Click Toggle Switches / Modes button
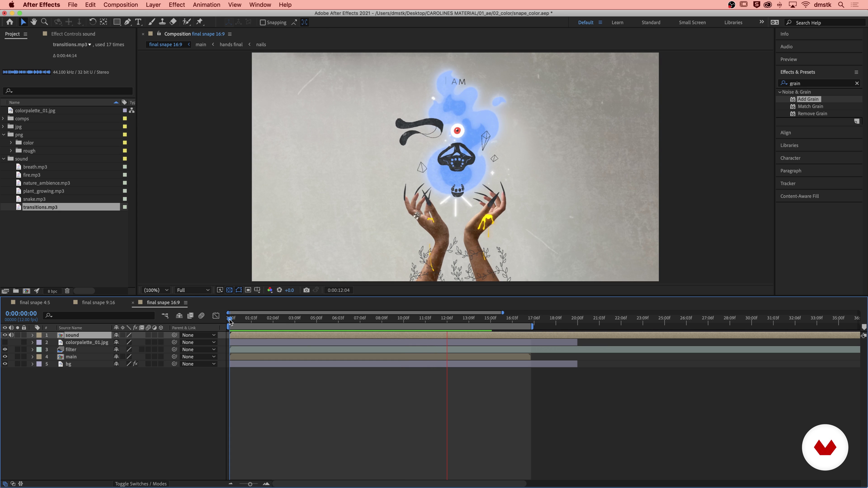Viewport: 868px width, 488px height. pos(141,484)
